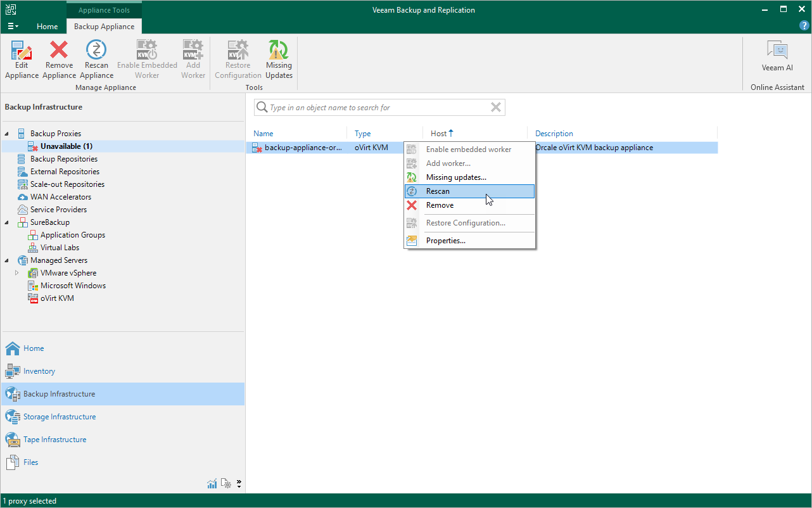The height and width of the screenshot is (508, 812).
Task: Click the gear icon at the navigation pane bottom
Action: coord(227,484)
